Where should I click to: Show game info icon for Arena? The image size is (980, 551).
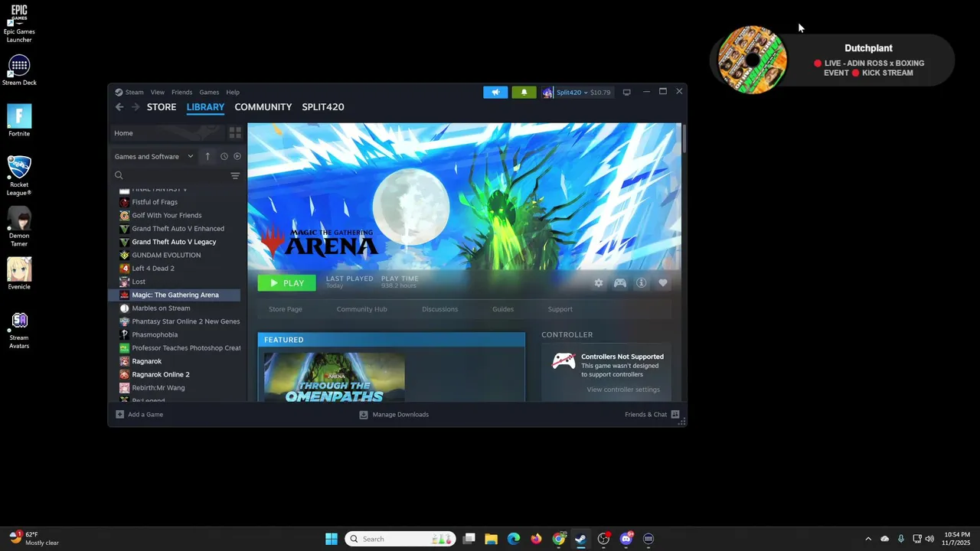tap(642, 283)
